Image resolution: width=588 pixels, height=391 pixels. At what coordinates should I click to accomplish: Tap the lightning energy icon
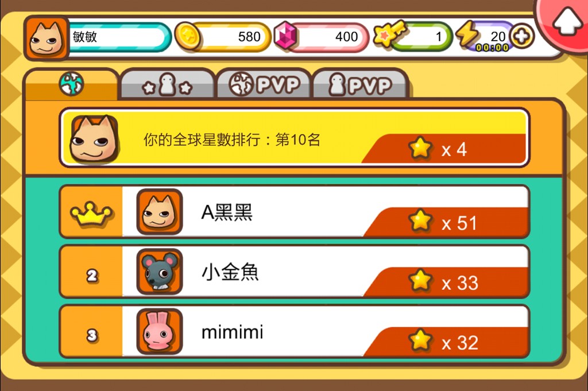pos(467,34)
